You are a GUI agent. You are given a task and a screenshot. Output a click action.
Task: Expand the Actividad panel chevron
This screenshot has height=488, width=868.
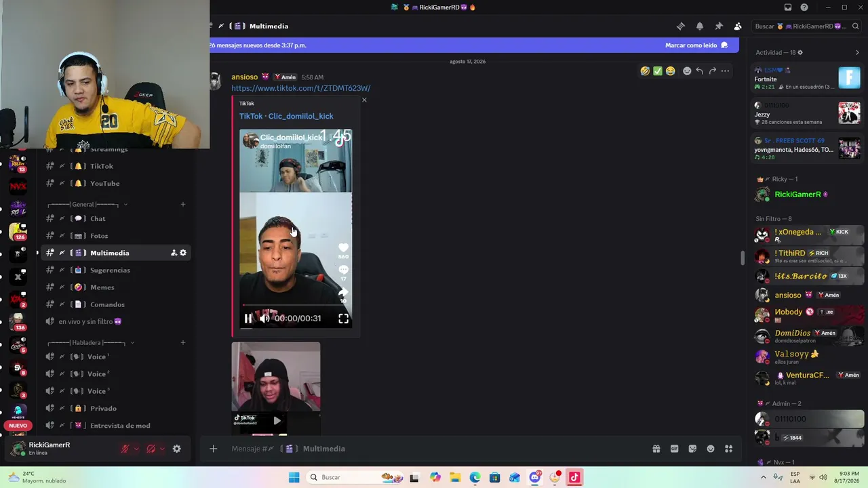(857, 53)
